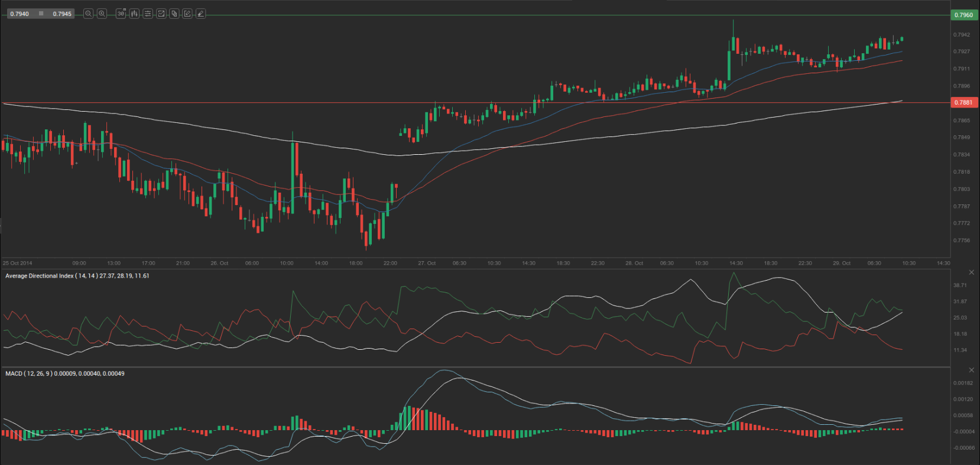Close the Average Directional Index panel
The image size is (980, 465).
[971, 272]
